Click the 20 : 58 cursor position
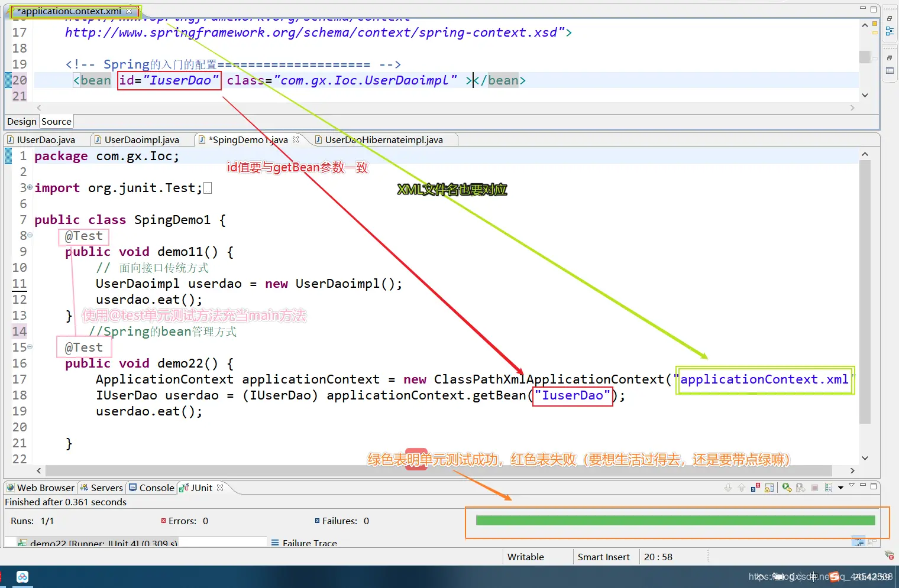Screen dimensions: 899x588 coord(658,557)
